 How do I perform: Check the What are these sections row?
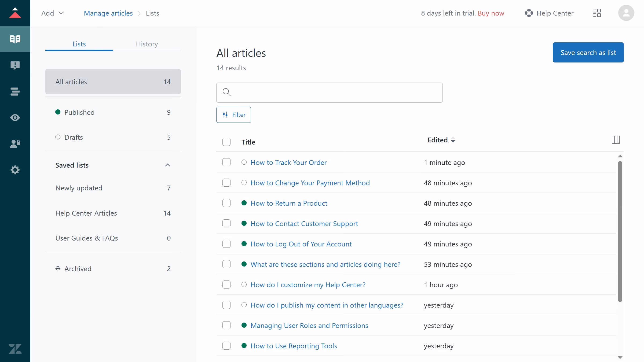pos(226,264)
